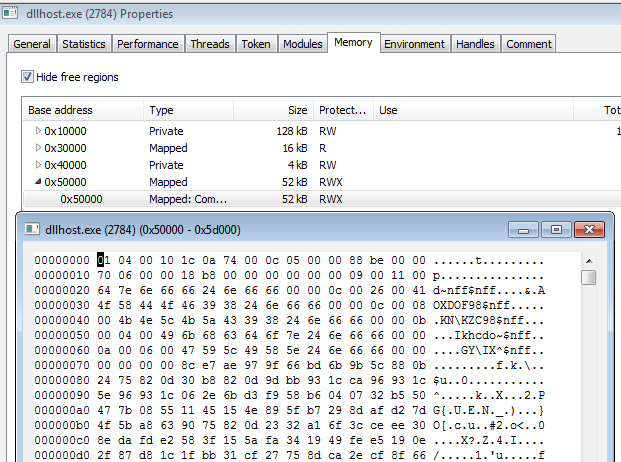
Task: Click the hex view scrollbar thumb
Action: point(590,278)
